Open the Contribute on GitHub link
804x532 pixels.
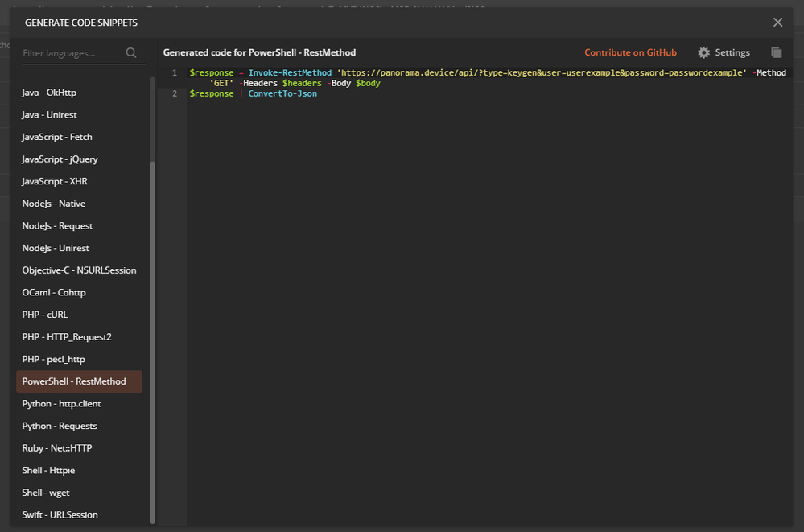(630, 52)
